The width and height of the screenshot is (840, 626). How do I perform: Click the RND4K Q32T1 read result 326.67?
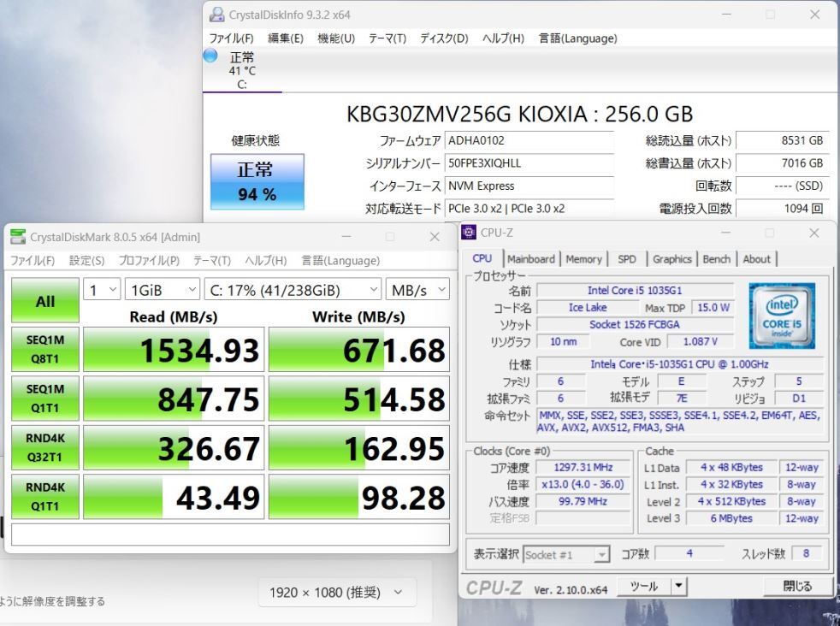pyautogui.click(x=174, y=447)
